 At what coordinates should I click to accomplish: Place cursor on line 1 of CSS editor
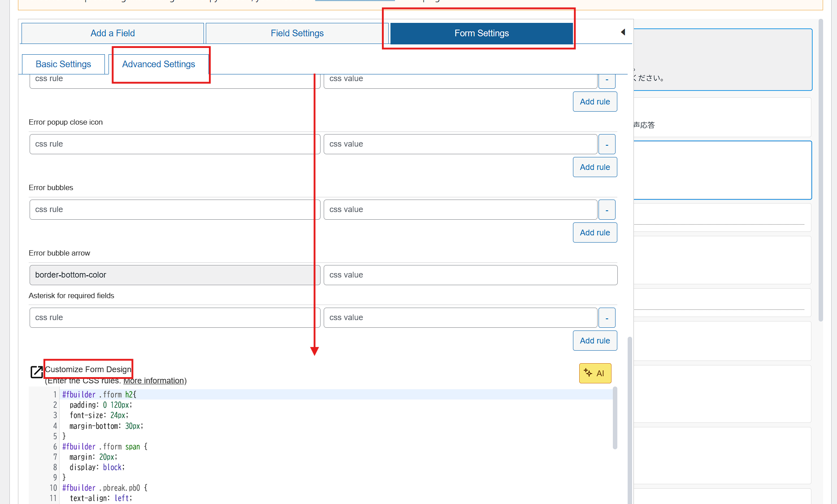tap(314, 395)
